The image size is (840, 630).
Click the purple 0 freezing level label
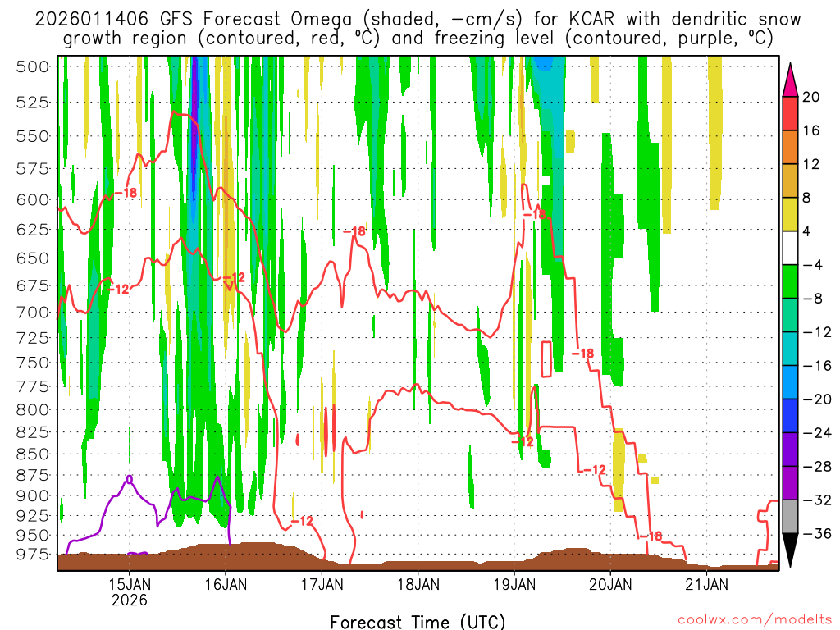click(x=129, y=479)
